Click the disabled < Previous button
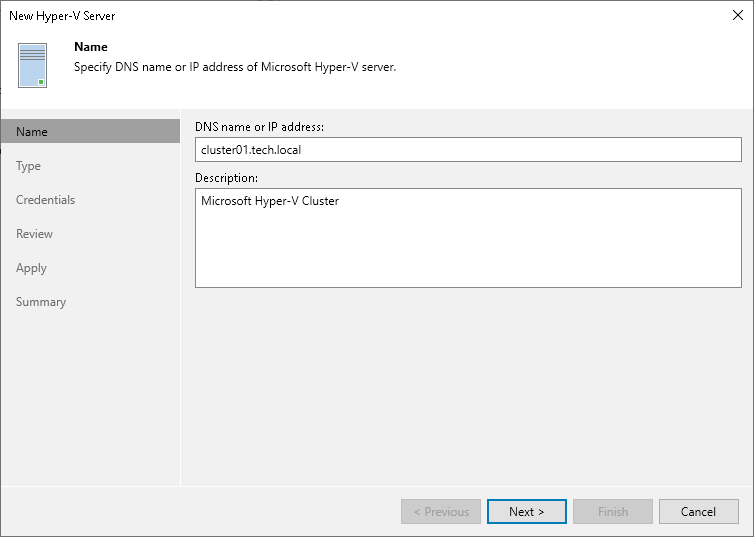The image size is (754, 537). (441, 512)
